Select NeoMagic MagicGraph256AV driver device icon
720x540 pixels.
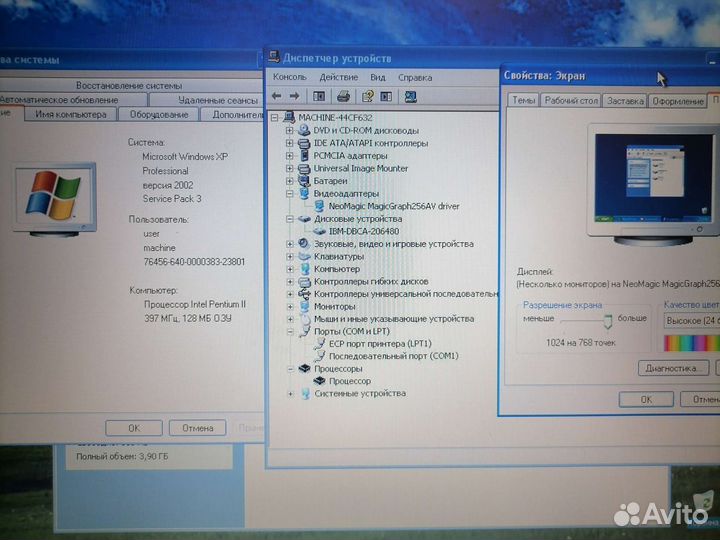point(320,206)
